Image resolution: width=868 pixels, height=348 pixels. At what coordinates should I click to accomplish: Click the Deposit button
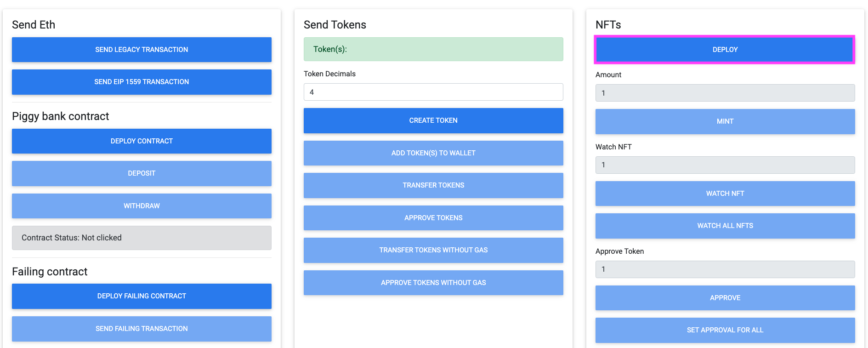click(142, 173)
